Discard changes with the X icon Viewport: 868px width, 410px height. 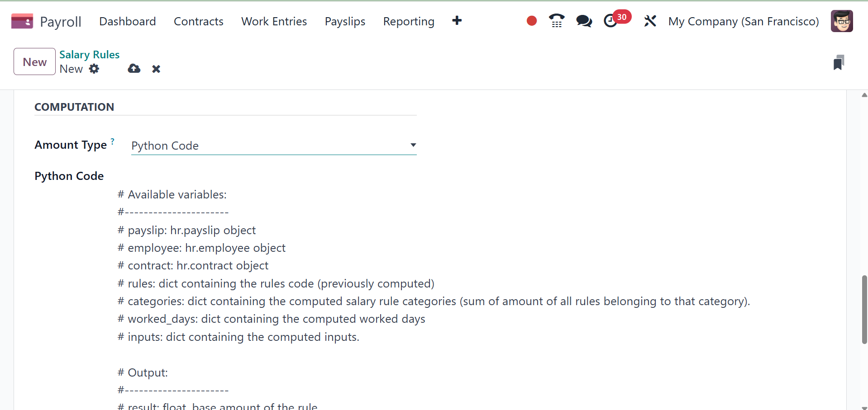click(x=156, y=69)
